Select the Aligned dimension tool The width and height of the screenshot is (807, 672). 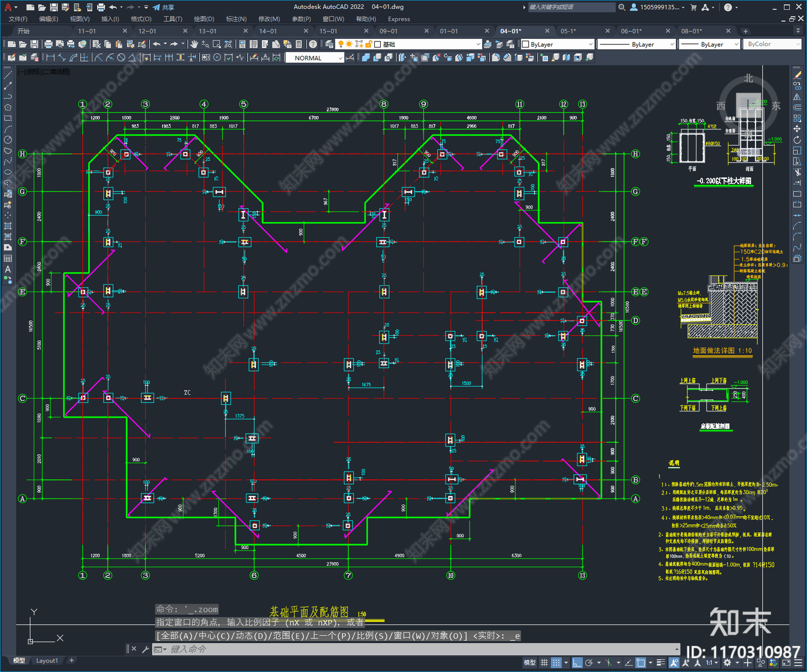[x=62, y=57]
